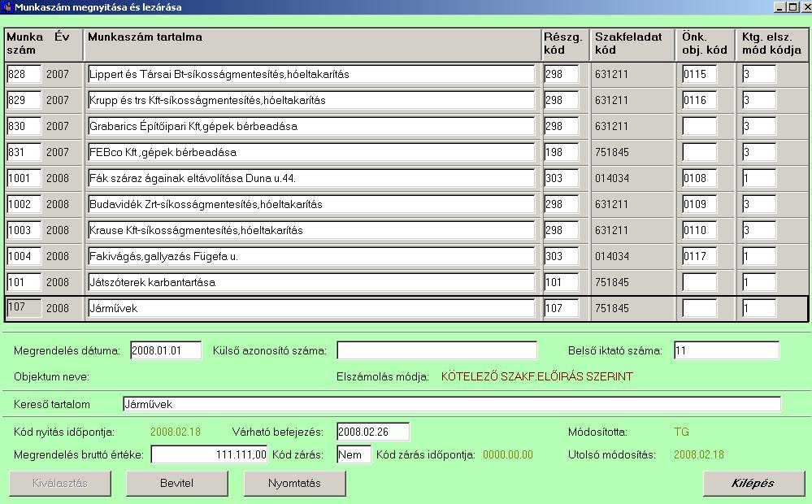Click Részg. kód field in Járművek row
This screenshot has height=504, width=812.
(x=562, y=307)
